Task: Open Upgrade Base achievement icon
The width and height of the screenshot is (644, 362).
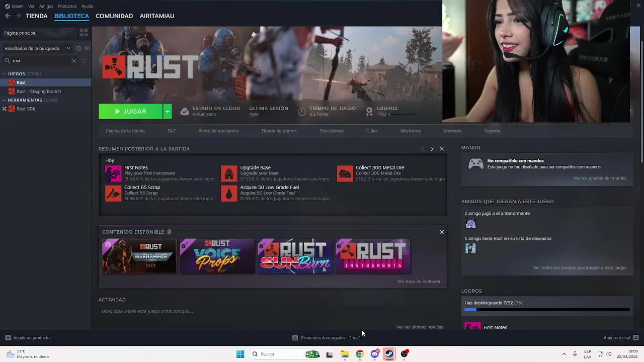Action: pos(229,173)
